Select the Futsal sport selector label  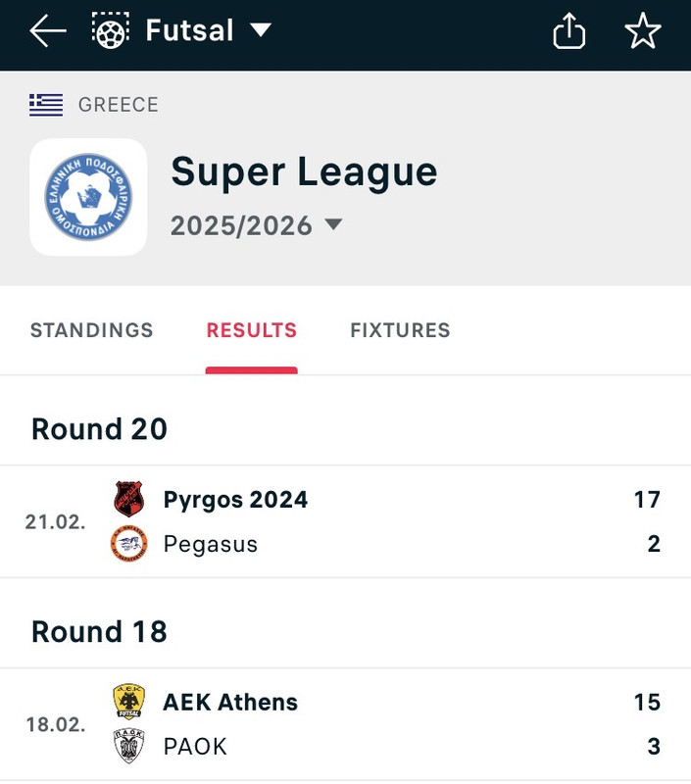tap(189, 30)
